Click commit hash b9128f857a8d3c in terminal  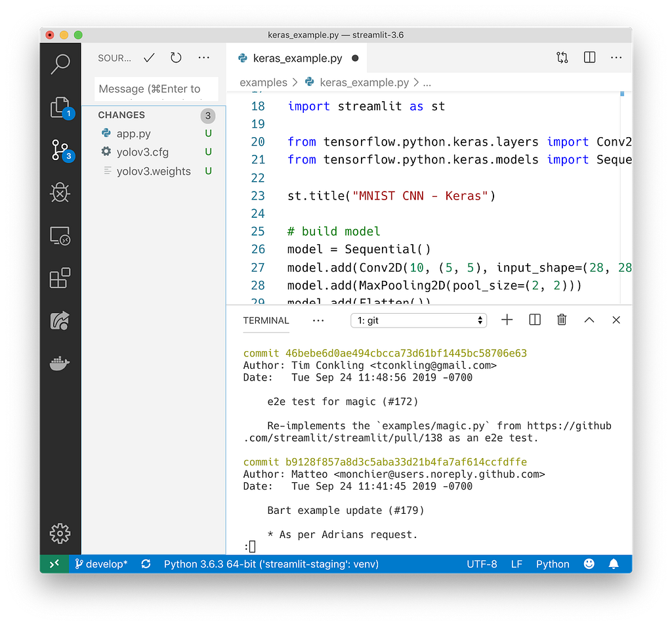click(406, 462)
